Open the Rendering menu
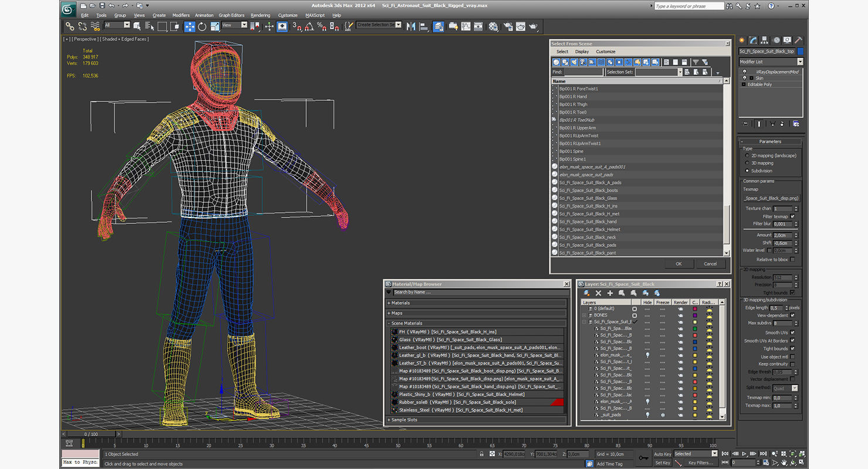The image size is (868, 469). [260, 15]
